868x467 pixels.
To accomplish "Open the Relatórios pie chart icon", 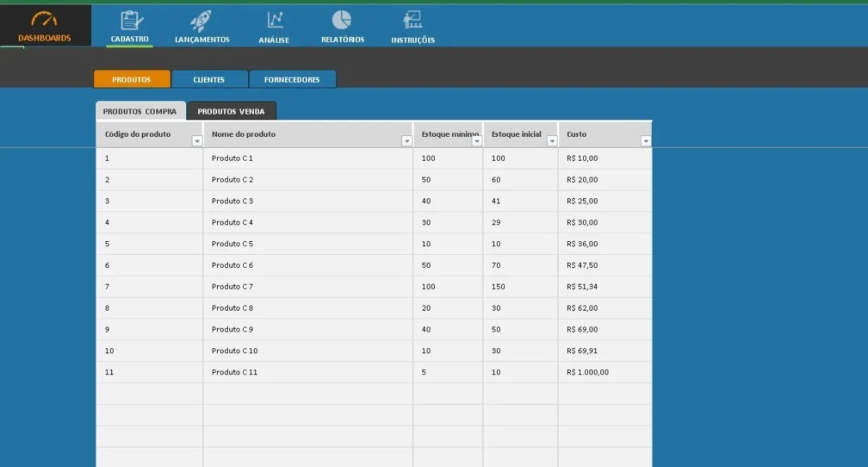I will pos(342,20).
